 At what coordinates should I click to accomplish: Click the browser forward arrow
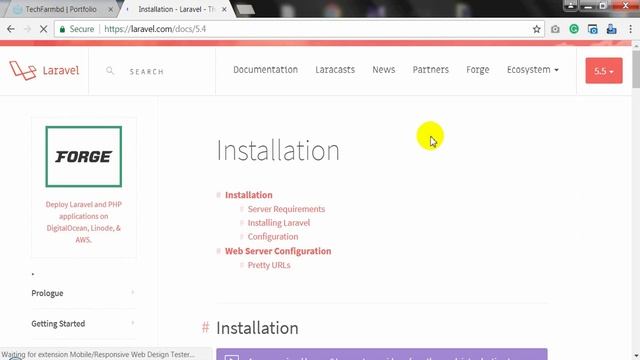[x=27, y=29]
